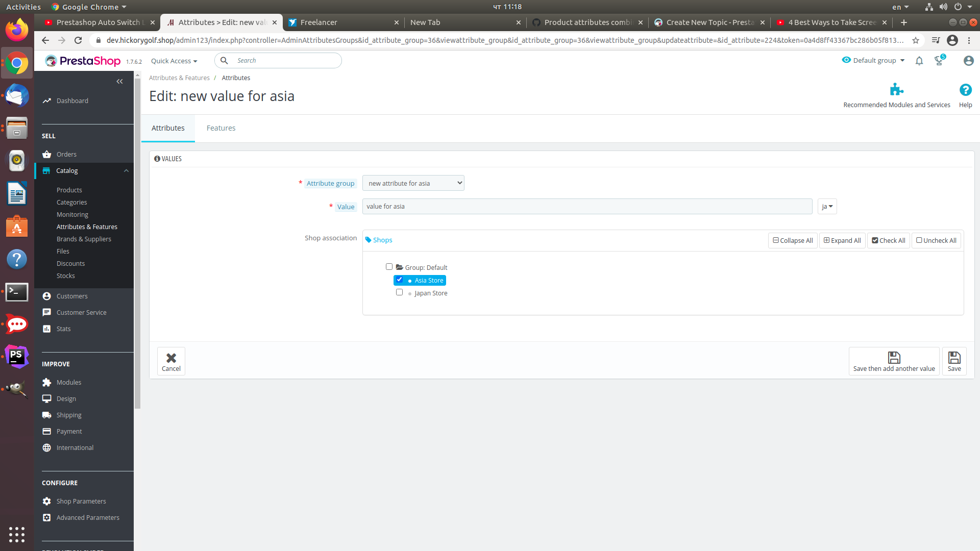Uncheck the Asia Store checkbox
This screenshot has width=980, height=551.
pyautogui.click(x=399, y=280)
